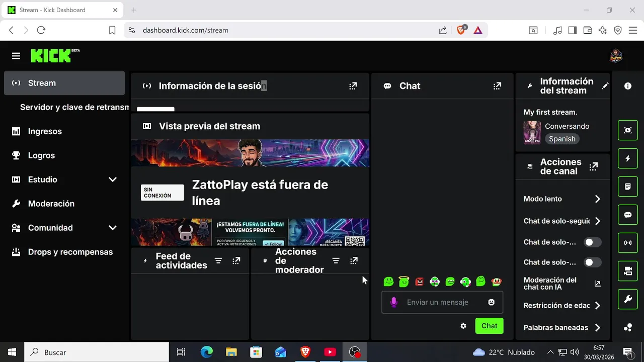Open the Stream - Kick Dashboard tab
Image resolution: width=644 pixels, height=362 pixels.
point(63,10)
